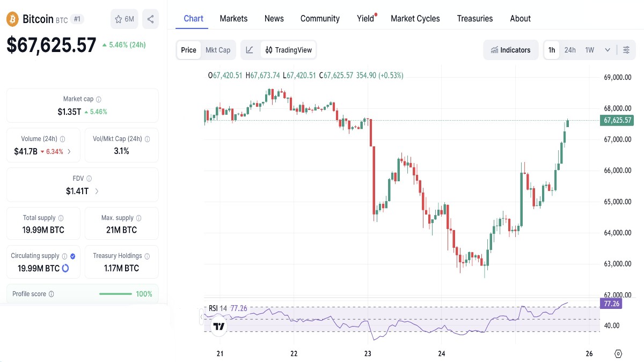Click the orange Bitcoin logo icon

click(12, 19)
